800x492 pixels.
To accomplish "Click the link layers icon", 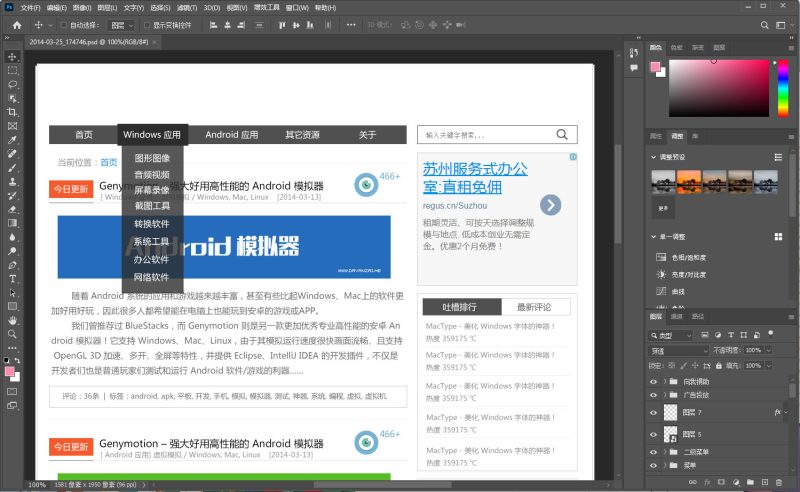I will [x=692, y=482].
